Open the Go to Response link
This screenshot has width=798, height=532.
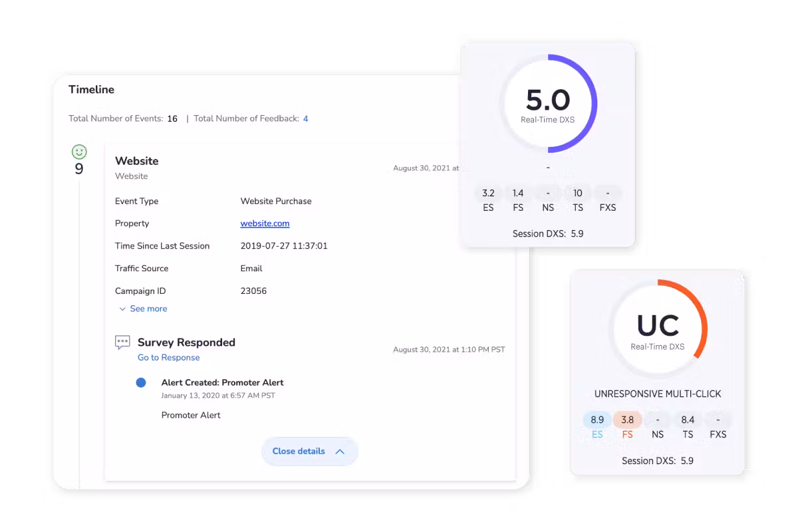[168, 357]
